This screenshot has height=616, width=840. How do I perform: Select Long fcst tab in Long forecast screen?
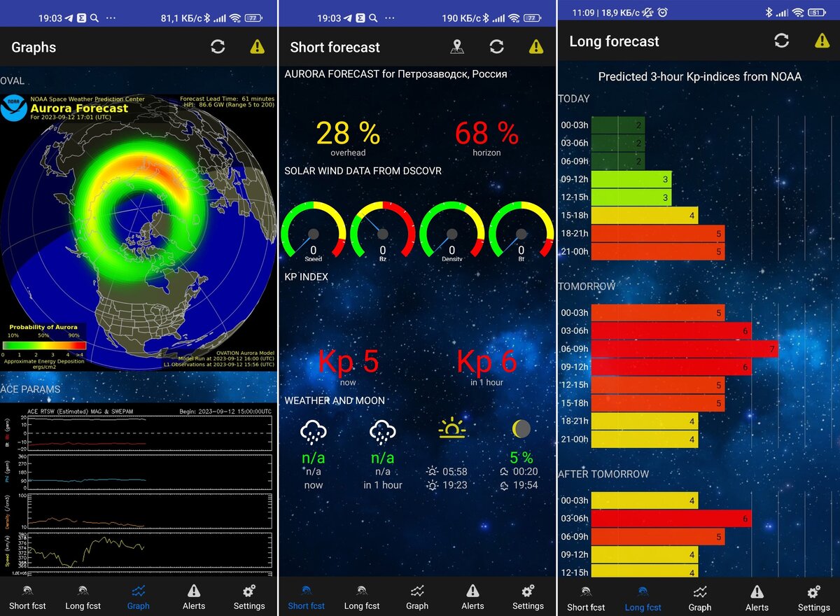(643, 598)
